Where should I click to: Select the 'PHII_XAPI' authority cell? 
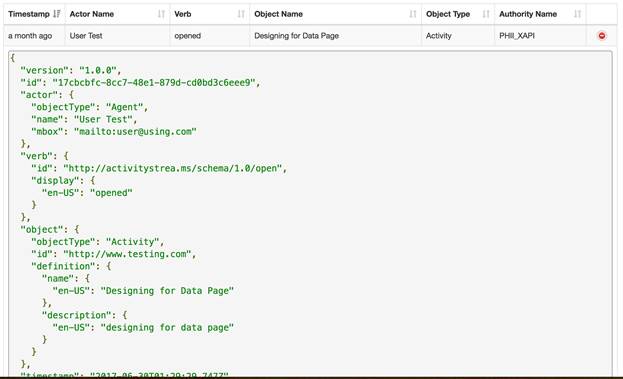point(540,36)
